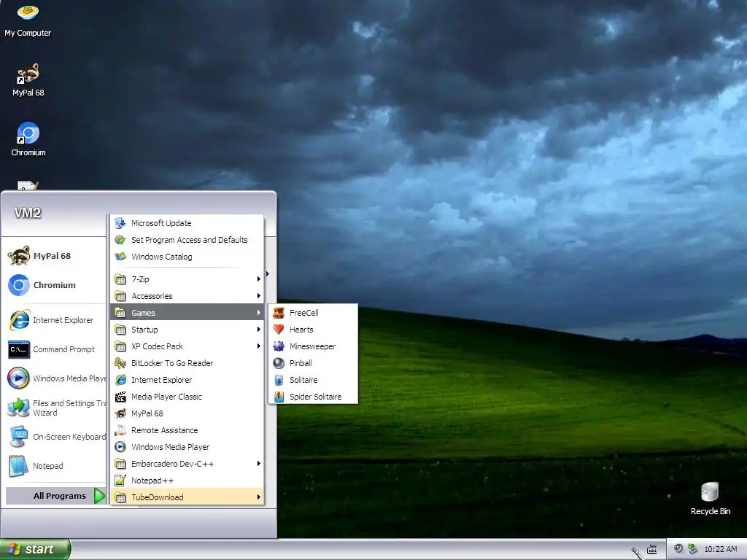Screen dimensions: 747x560
Task: Open the My Computer desktop icon
Action: click(28, 20)
